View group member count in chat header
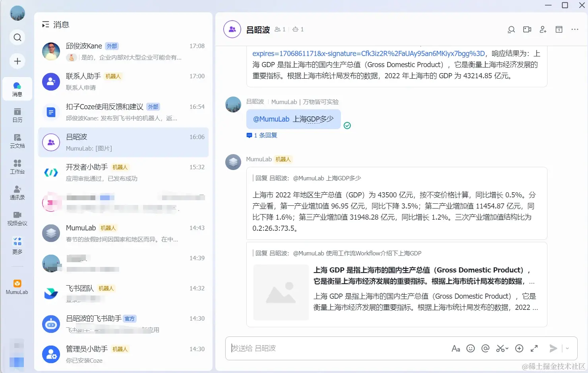Image resolution: width=588 pixels, height=373 pixels. (280, 29)
